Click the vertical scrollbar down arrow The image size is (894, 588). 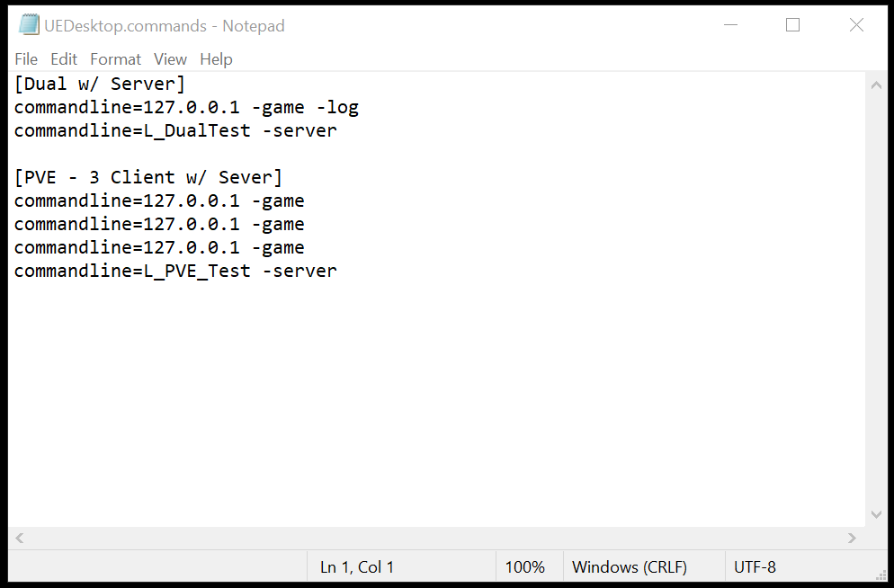(x=876, y=515)
